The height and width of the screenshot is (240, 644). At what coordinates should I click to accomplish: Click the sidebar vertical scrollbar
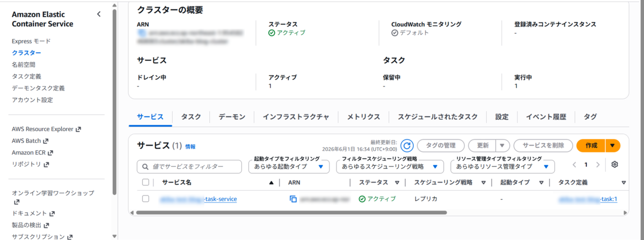pos(114,102)
